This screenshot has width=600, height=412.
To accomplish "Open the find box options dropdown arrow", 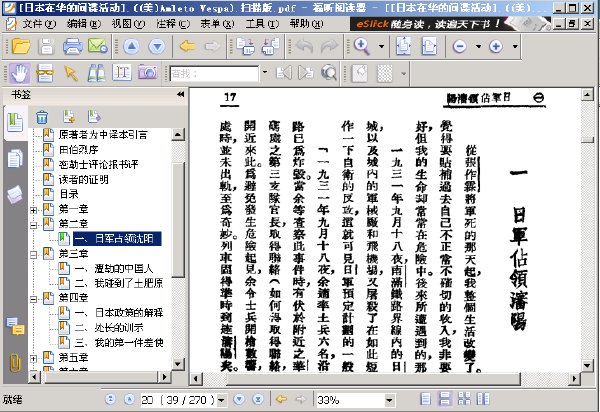I will (x=265, y=72).
